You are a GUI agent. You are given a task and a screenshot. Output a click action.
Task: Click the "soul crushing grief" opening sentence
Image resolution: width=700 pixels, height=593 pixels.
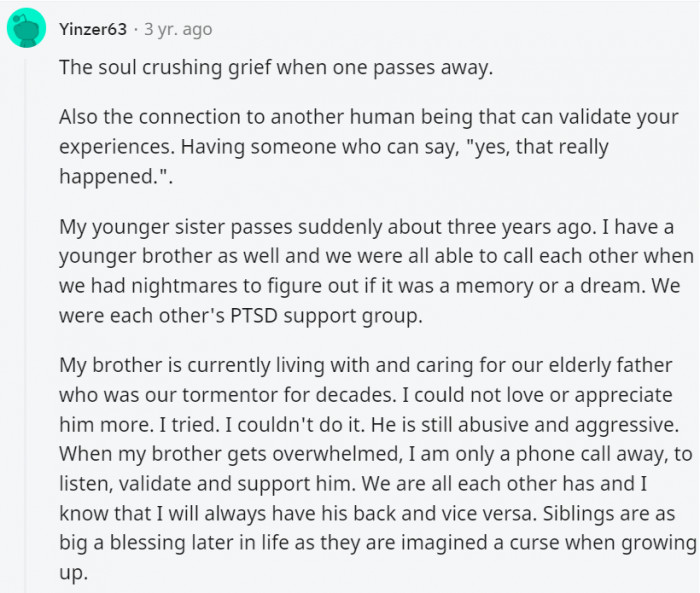tap(276, 68)
